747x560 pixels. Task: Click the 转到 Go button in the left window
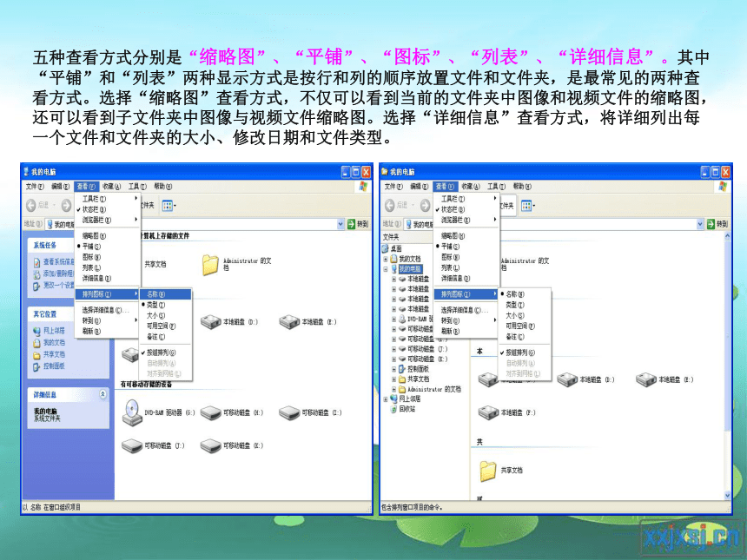(x=358, y=224)
